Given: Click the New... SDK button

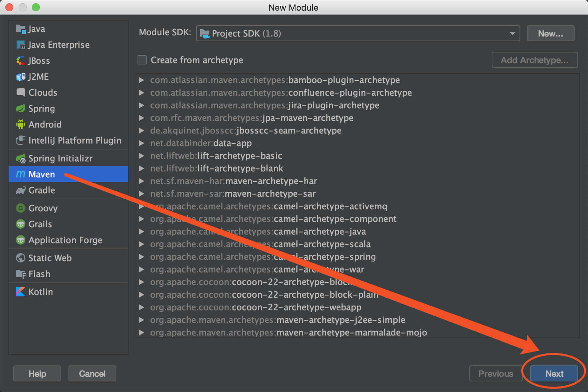Looking at the screenshot, I should click(x=550, y=34).
